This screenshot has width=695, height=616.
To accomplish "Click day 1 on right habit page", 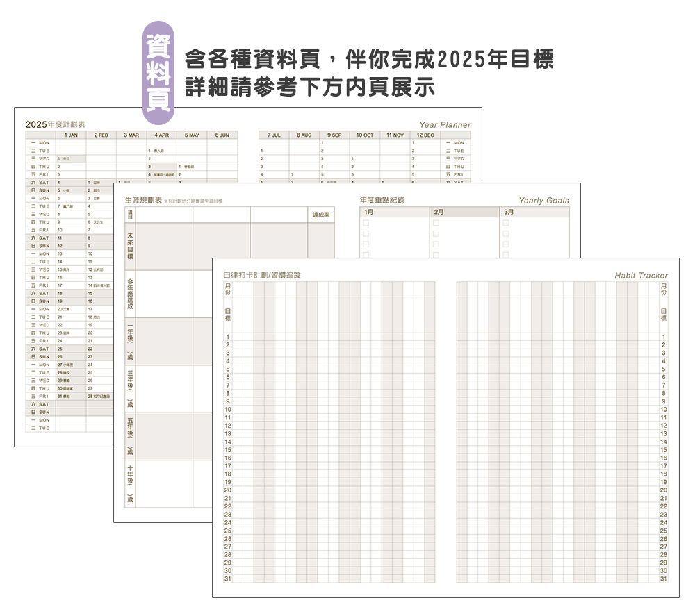I will coord(664,337).
